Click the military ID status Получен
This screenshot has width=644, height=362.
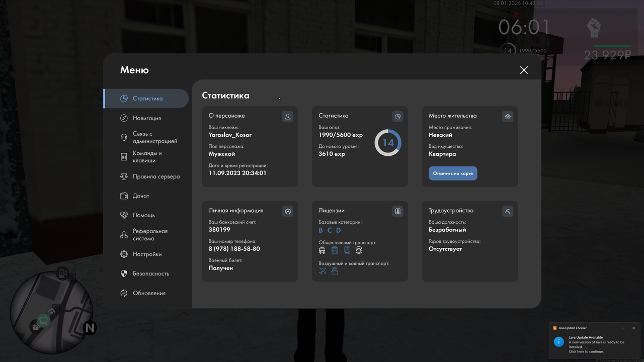coord(221,268)
